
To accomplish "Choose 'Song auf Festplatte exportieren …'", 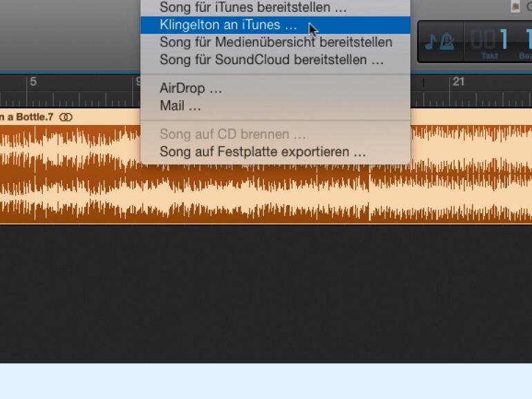I will pos(275,152).
